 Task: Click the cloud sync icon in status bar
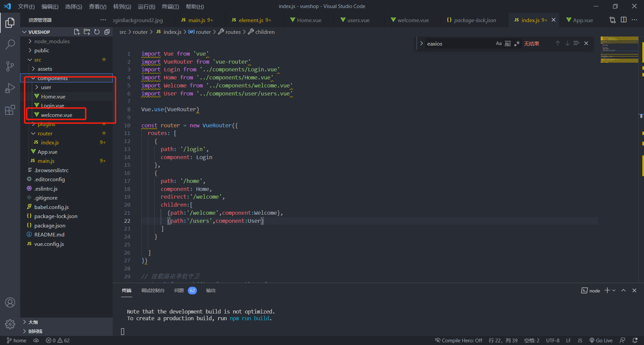pyautogui.click(x=36, y=340)
